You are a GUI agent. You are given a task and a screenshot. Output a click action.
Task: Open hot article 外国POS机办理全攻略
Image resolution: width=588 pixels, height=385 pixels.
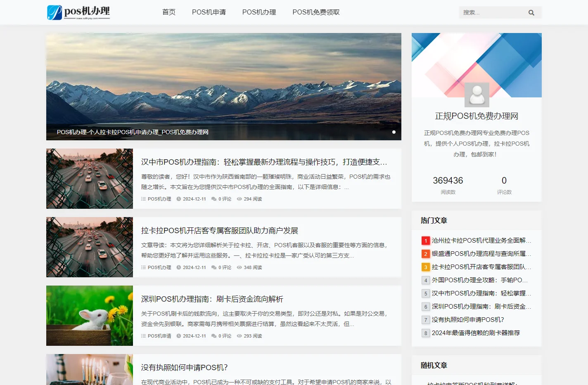480,280
